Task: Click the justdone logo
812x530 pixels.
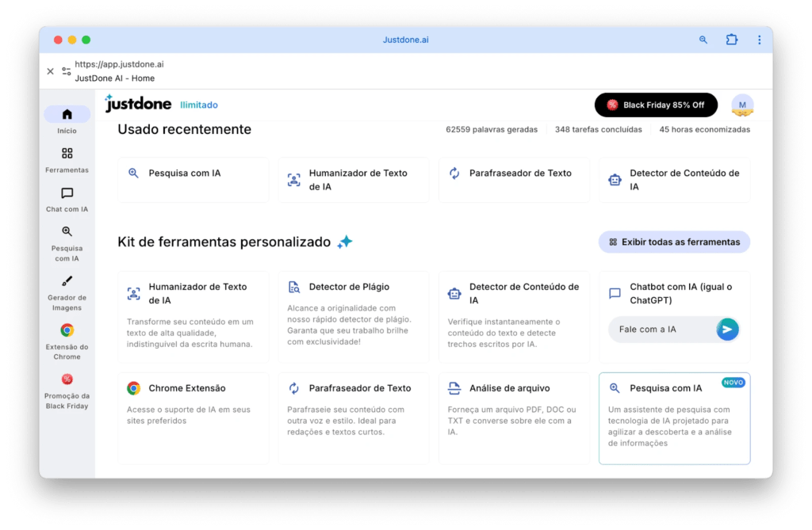Action: (138, 105)
